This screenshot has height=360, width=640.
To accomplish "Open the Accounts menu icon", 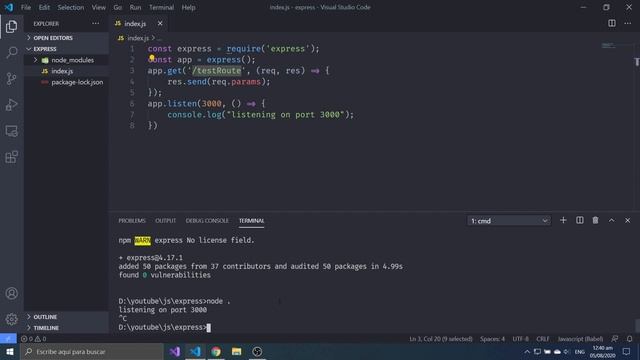I will click(x=11, y=293).
